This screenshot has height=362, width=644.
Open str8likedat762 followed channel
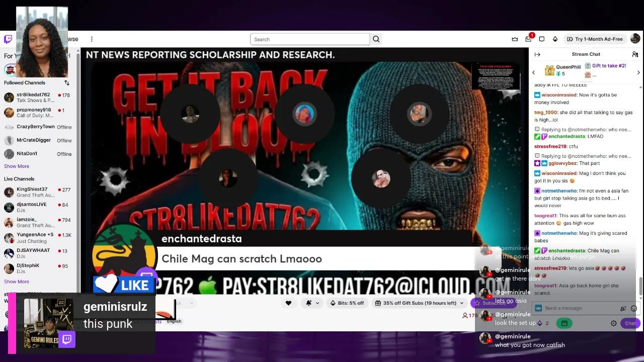(38, 98)
